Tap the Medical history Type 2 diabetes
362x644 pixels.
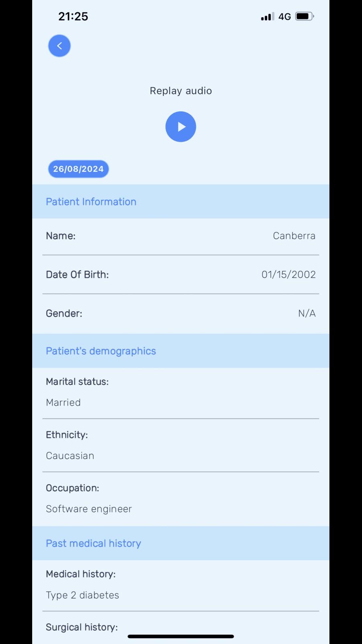[x=82, y=595]
